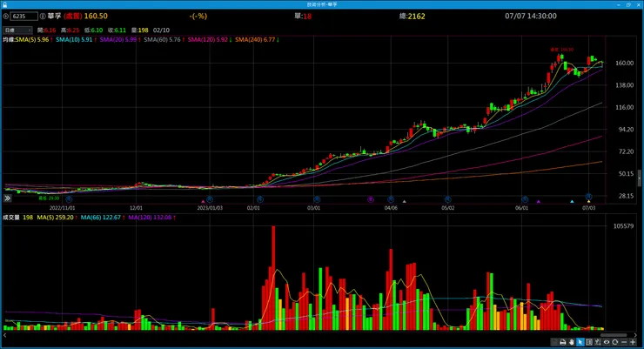Image resolution: width=644 pixels, height=349 pixels.
Task: Expand the double-chevron panel button
Action: tap(7, 198)
